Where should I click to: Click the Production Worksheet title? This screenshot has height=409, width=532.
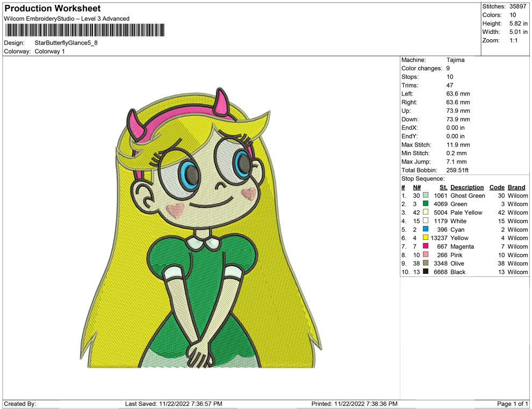[x=53, y=9]
